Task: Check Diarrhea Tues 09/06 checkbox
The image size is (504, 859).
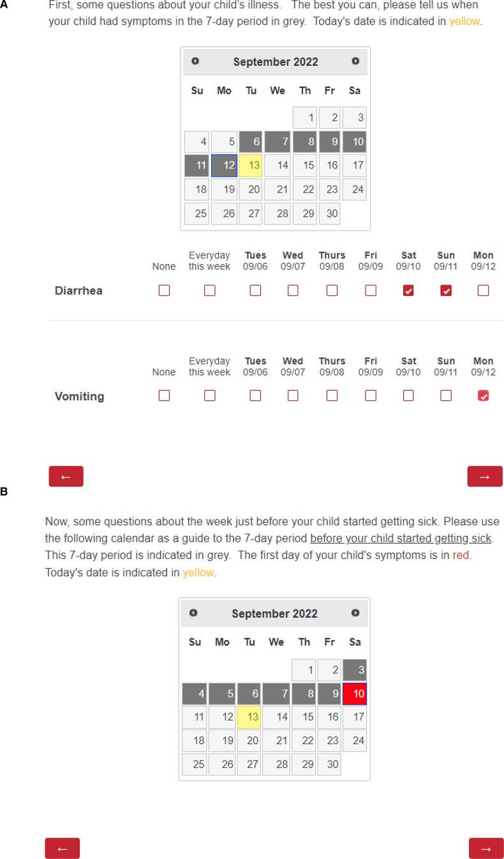Action: [x=255, y=290]
